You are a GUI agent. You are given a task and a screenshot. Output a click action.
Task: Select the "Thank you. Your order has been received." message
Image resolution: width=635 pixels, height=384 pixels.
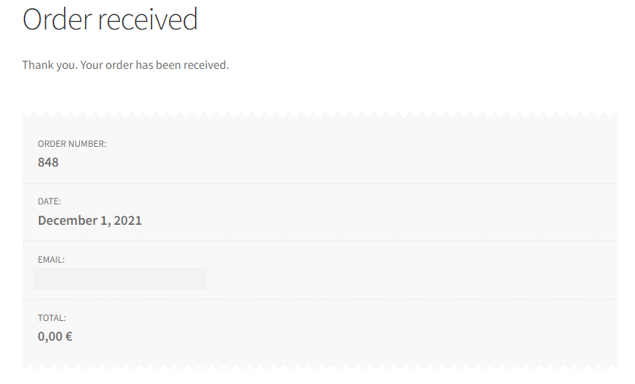point(126,65)
